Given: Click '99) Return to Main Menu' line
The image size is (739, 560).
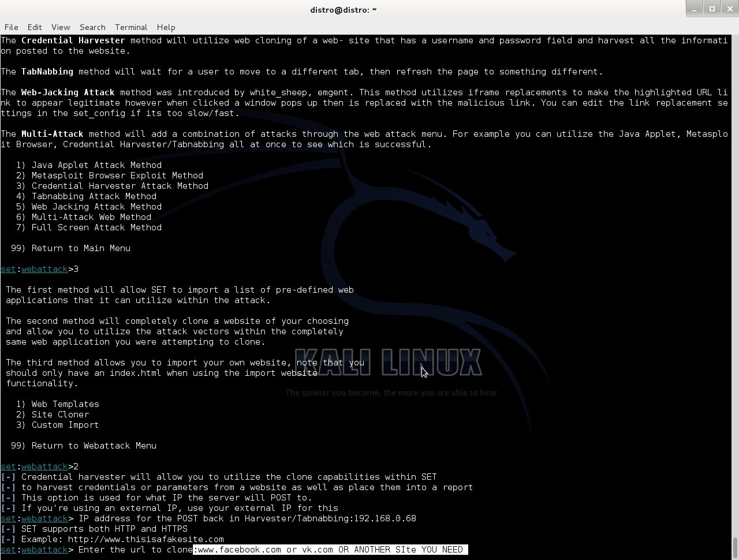Looking at the screenshot, I should [70, 248].
